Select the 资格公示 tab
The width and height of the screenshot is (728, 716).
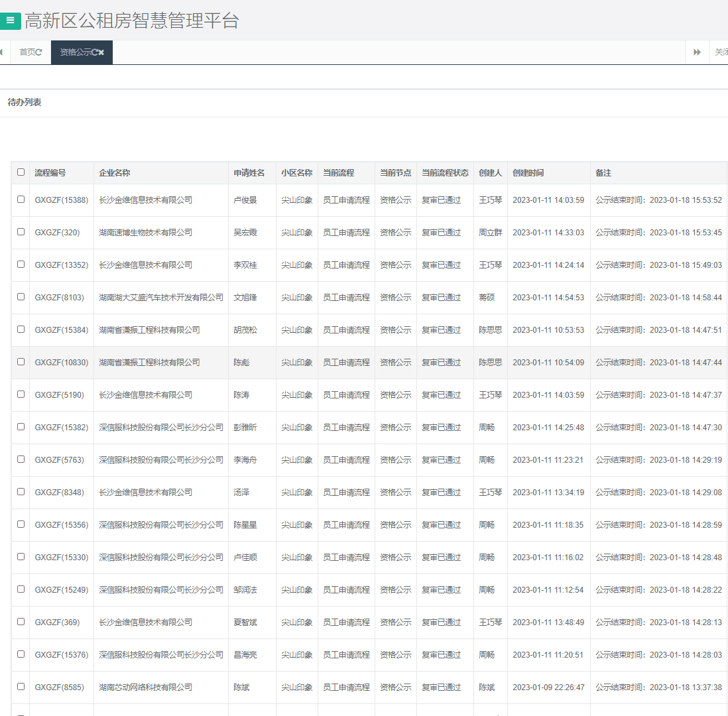(x=75, y=52)
